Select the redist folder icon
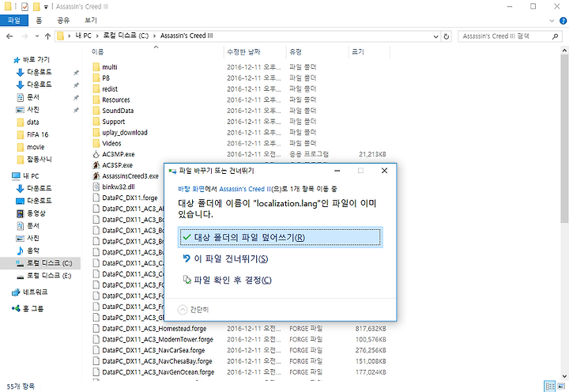The height and width of the screenshot is (392, 569). (x=96, y=89)
